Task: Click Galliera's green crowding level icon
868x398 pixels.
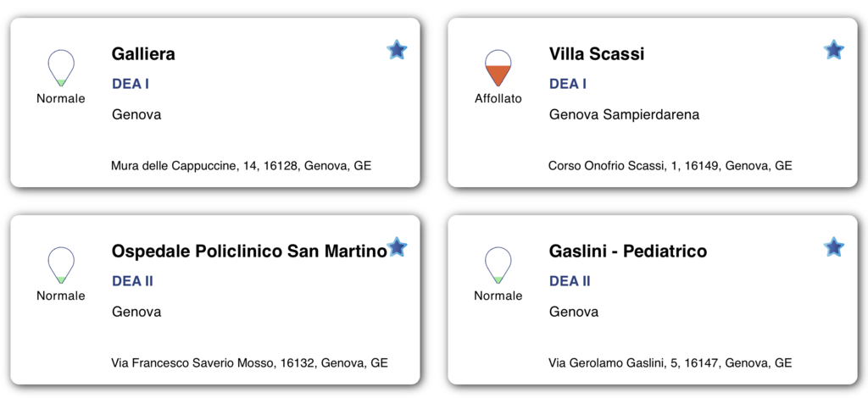Action: click(x=61, y=68)
